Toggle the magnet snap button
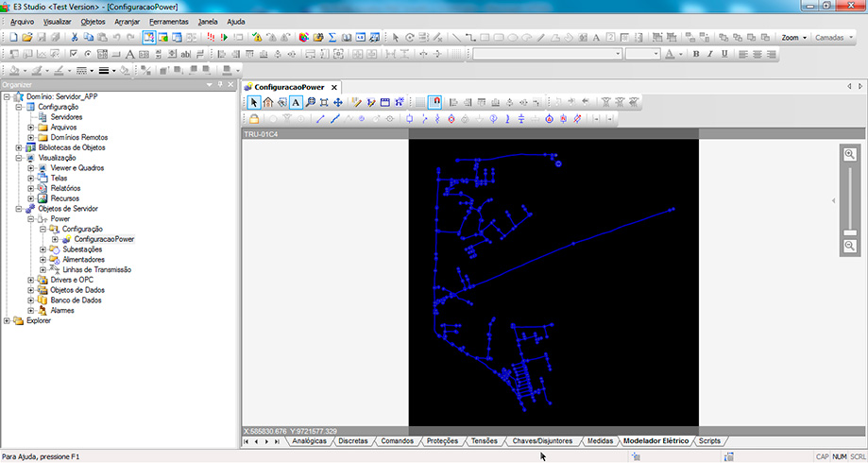868x463 pixels. [435, 102]
